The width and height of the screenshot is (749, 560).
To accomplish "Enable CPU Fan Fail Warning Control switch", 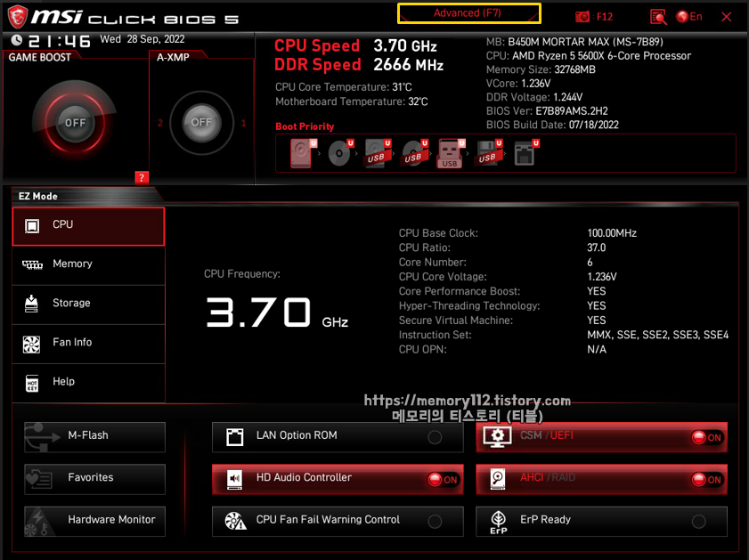I will [435, 522].
